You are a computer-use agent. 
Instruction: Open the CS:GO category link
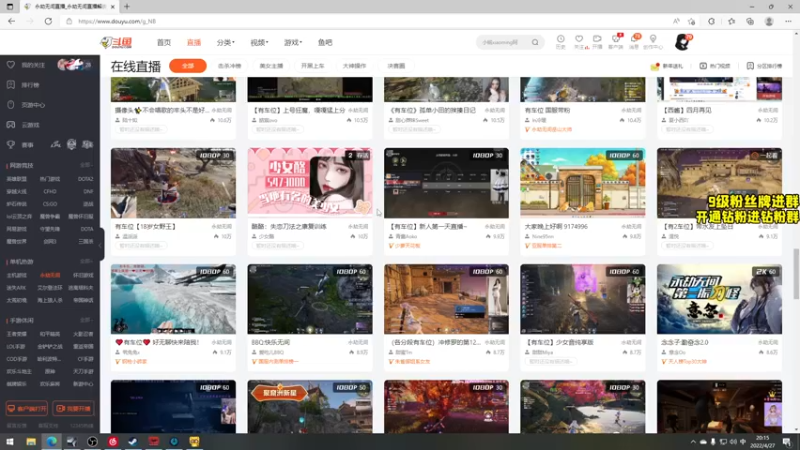[50, 204]
